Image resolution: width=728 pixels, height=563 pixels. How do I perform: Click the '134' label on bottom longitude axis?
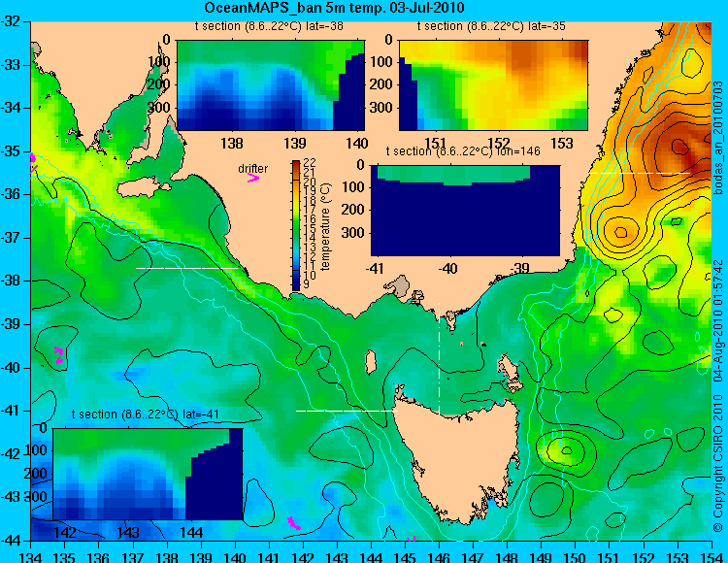click(x=31, y=556)
